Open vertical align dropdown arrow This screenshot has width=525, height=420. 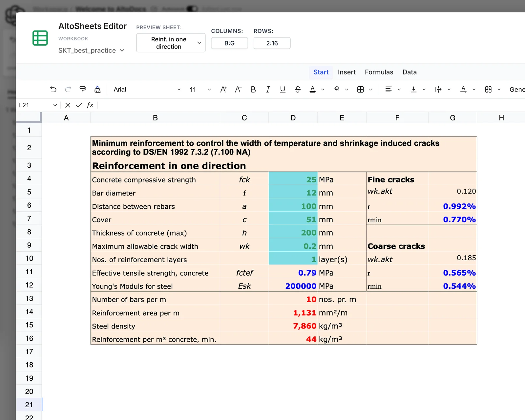424,90
